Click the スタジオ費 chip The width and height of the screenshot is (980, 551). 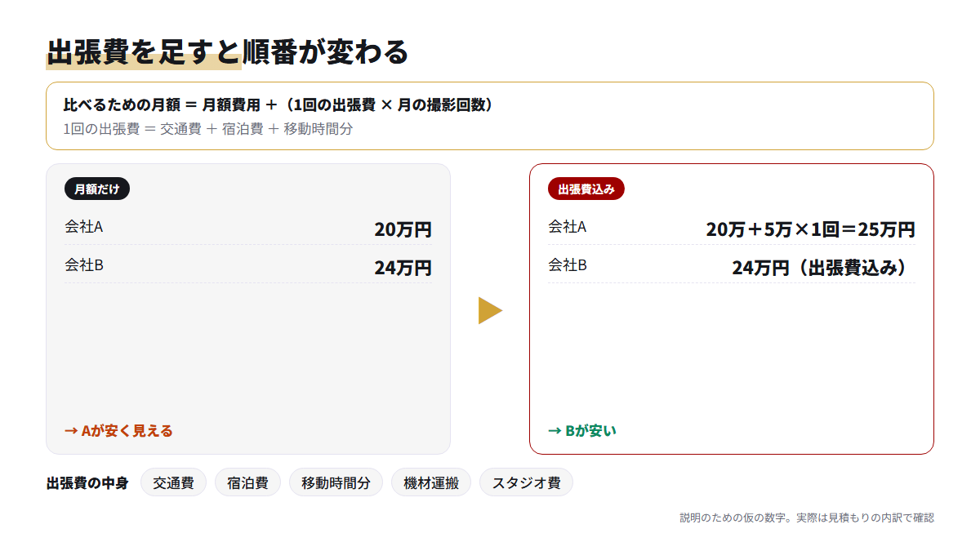pos(526,482)
